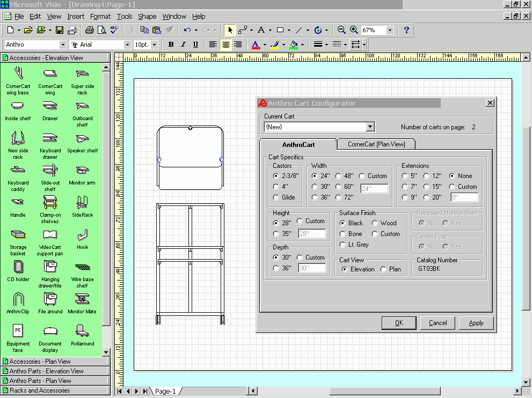Screen dimensions: 532x398
Task: Open the Current Cart dropdown
Action: coord(370,127)
